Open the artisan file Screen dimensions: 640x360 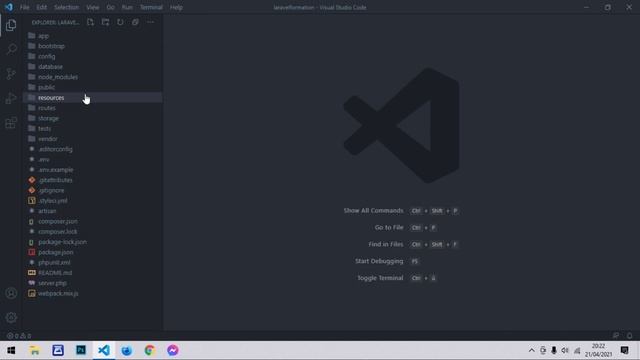click(93, 211)
